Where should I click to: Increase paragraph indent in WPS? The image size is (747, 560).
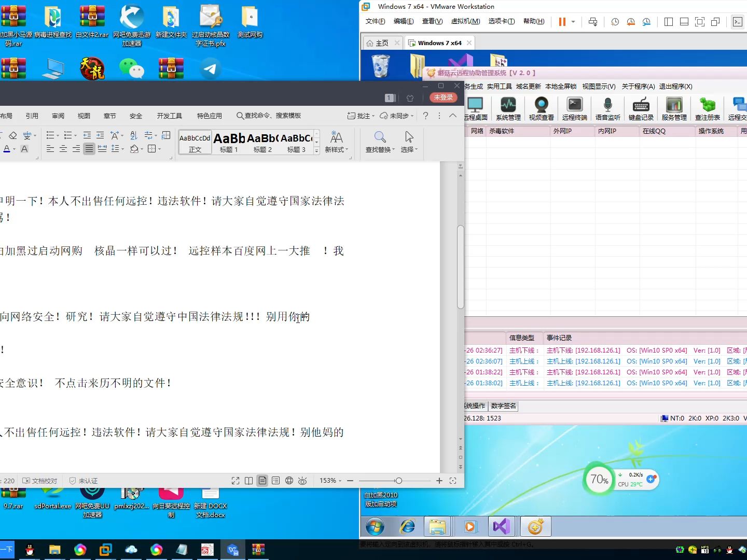[x=100, y=135]
